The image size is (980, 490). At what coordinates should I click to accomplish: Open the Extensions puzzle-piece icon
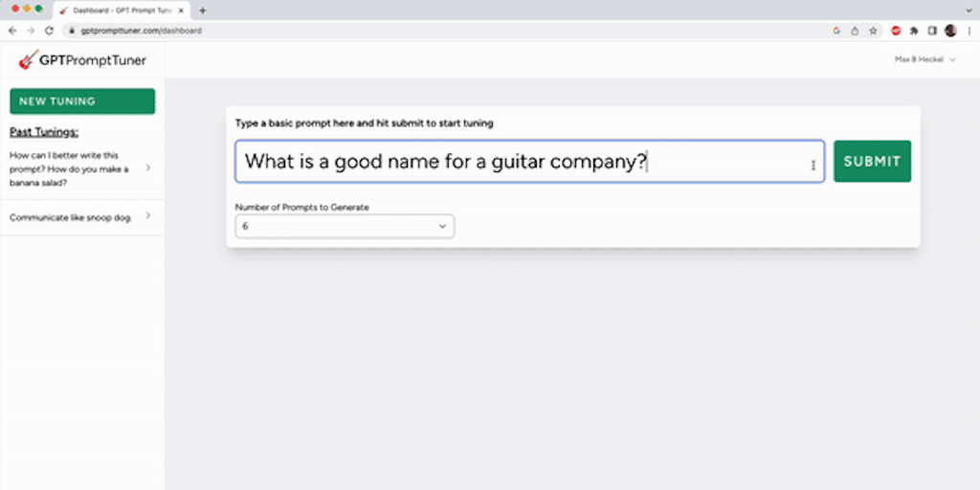point(914,31)
